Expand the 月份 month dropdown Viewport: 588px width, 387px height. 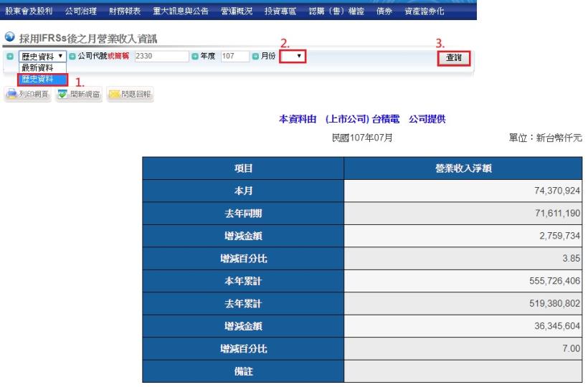293,55
